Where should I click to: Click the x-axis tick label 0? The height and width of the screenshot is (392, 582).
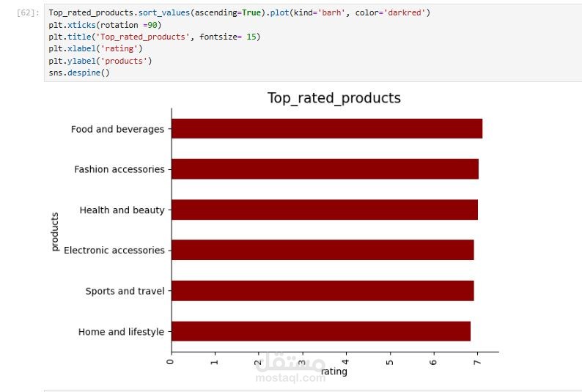pyautogui.click(x=170, y=361)
